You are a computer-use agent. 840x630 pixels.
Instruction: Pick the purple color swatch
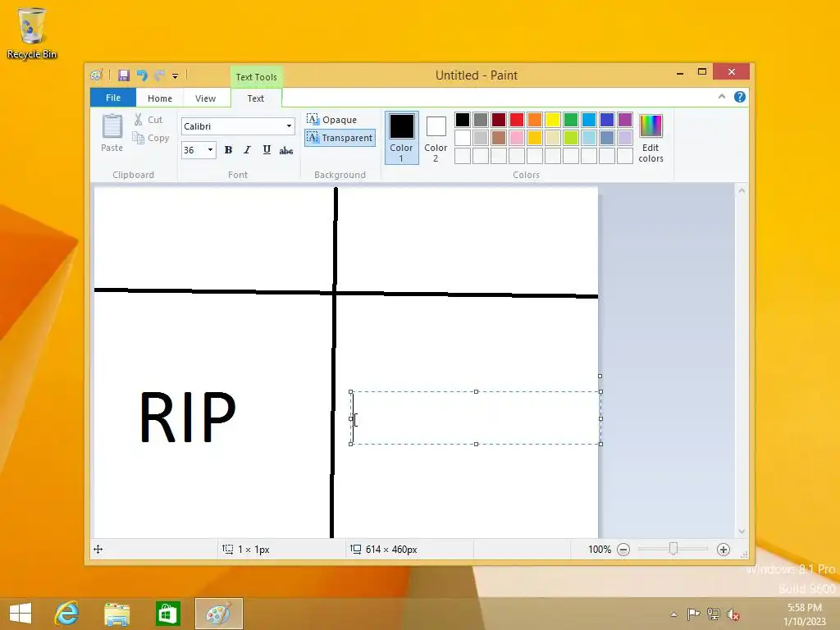624,120
